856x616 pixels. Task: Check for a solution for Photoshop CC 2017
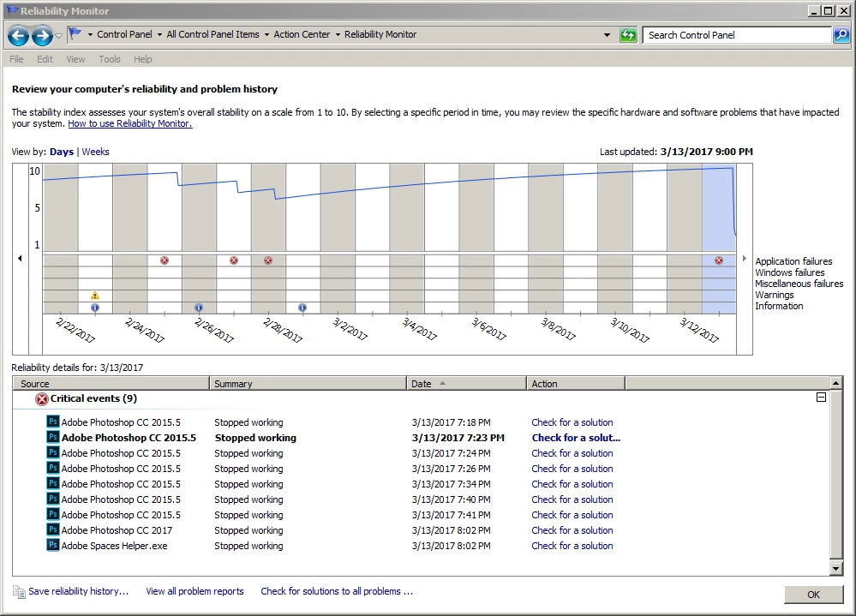(x=572, y=530)
